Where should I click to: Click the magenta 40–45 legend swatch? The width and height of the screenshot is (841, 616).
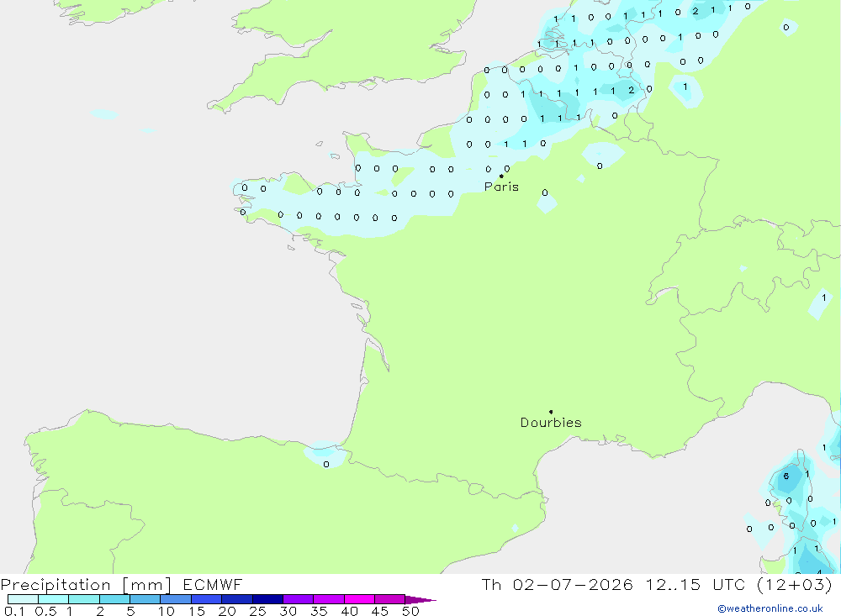(359, 599)
